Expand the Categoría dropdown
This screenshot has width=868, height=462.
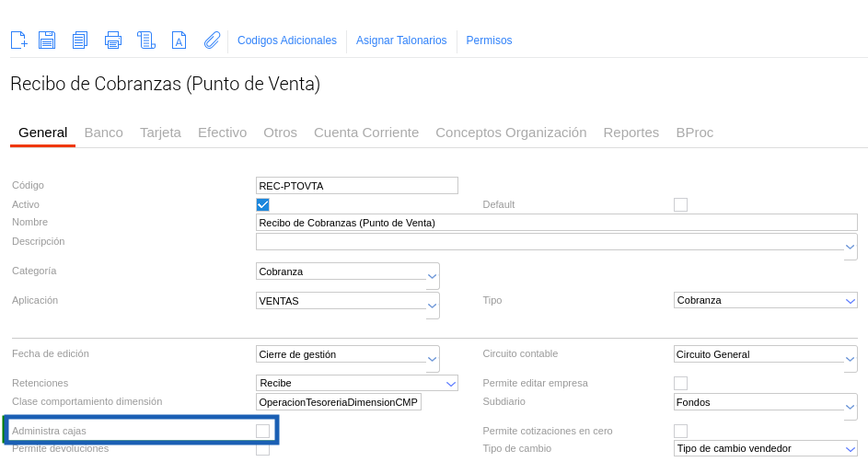click(x=432, y=275)
